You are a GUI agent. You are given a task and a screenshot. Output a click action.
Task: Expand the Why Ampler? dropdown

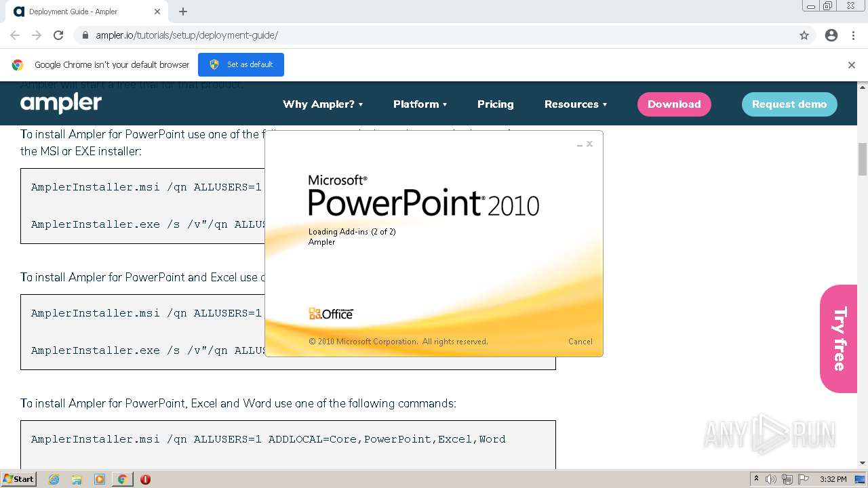tap(323, 104)
